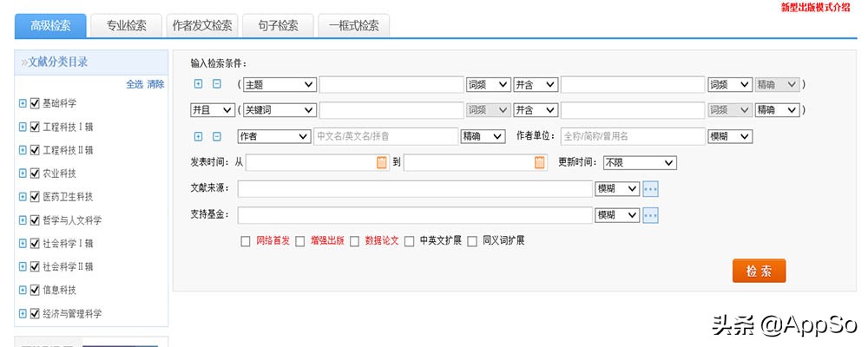This screenshot has width=868, height=347.
Task: Expand the 农业科技 tree node
Action: (23, 173)
